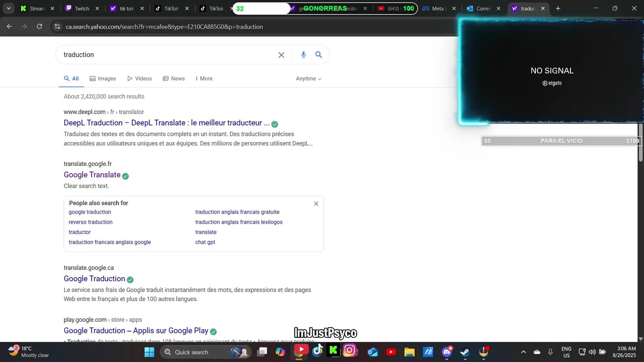The image size is (644, 362).
Task: Switch to the News search tab
Action: pyautogui.click(x=174, y=78)
